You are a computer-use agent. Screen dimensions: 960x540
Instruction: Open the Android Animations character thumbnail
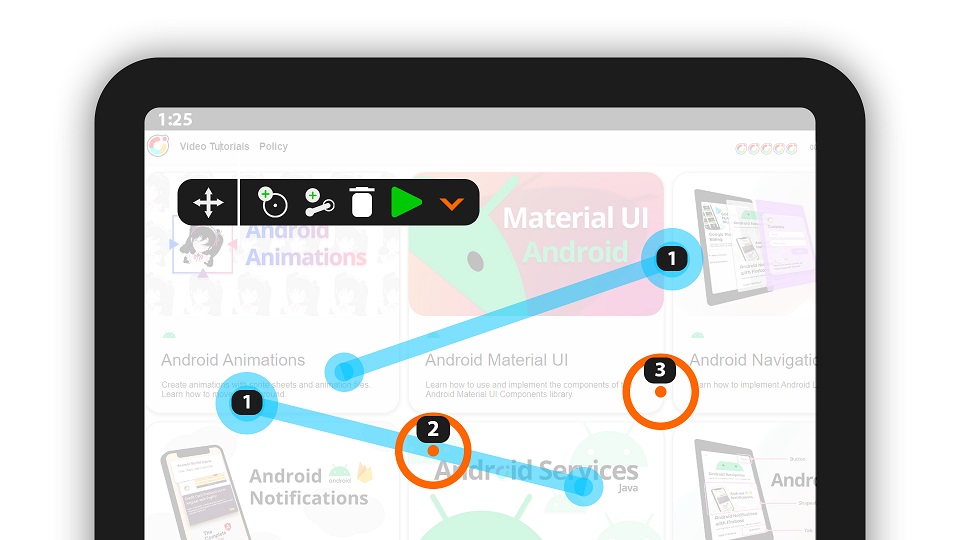[202, 248]
